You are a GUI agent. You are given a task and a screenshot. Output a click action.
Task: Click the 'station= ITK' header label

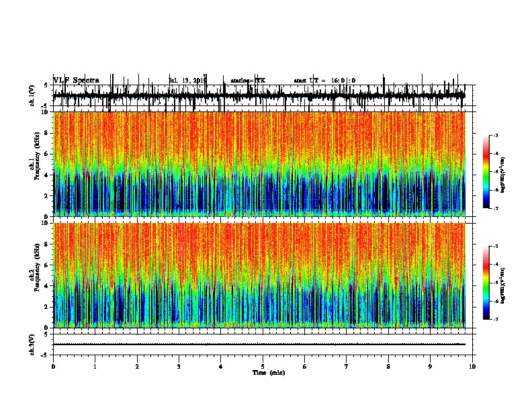coord(248,81)
